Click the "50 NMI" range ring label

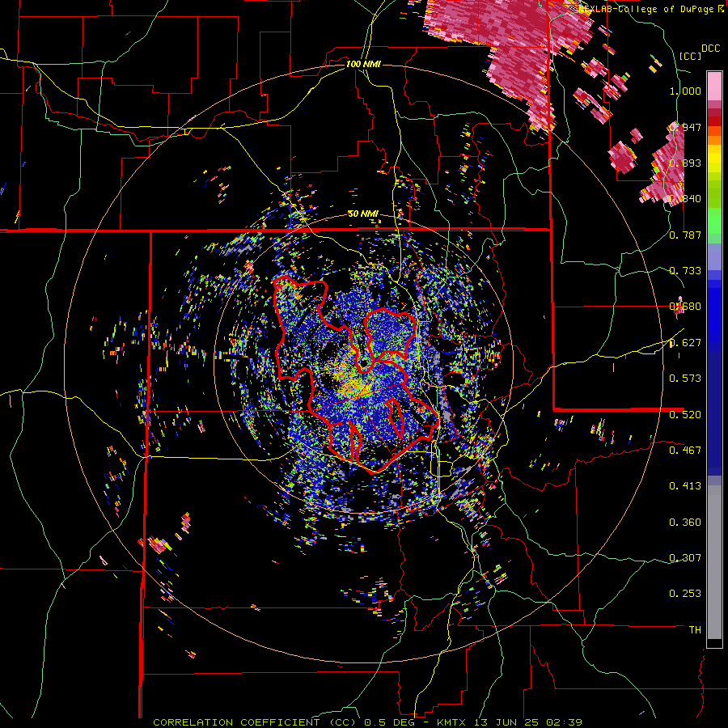pyautogui.click(x=363, y=214)
